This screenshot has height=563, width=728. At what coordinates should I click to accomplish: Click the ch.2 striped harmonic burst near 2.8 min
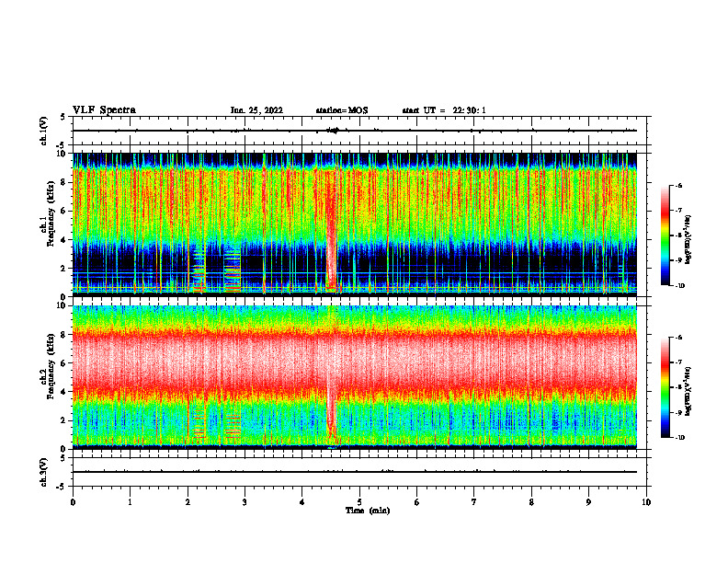coord(233,427)
